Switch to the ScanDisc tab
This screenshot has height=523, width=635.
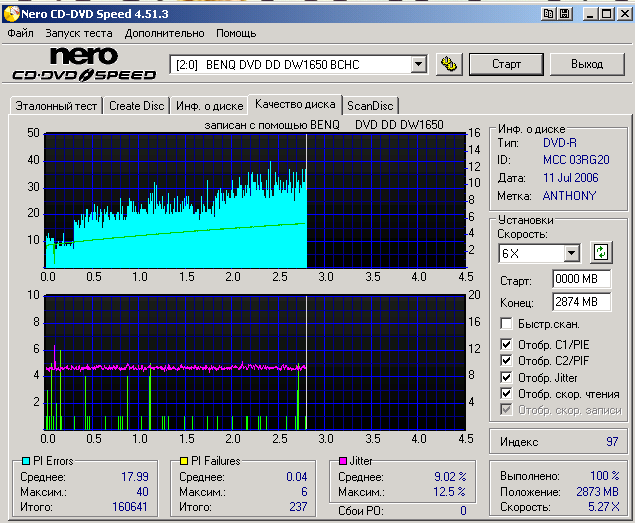pos(370,106)
